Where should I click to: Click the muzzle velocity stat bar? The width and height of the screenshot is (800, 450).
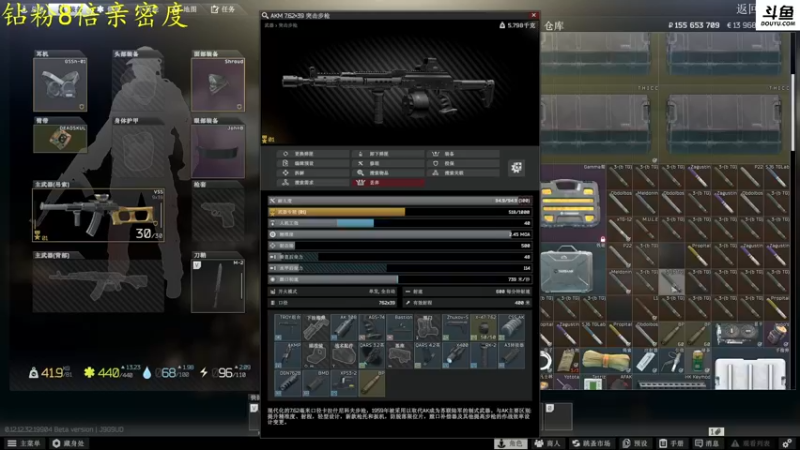point(400,279)
